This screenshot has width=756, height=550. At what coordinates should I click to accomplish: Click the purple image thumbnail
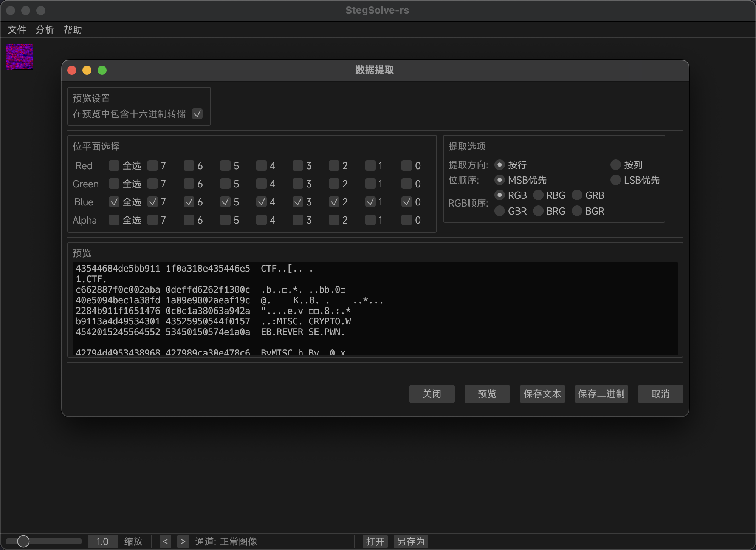19,57
